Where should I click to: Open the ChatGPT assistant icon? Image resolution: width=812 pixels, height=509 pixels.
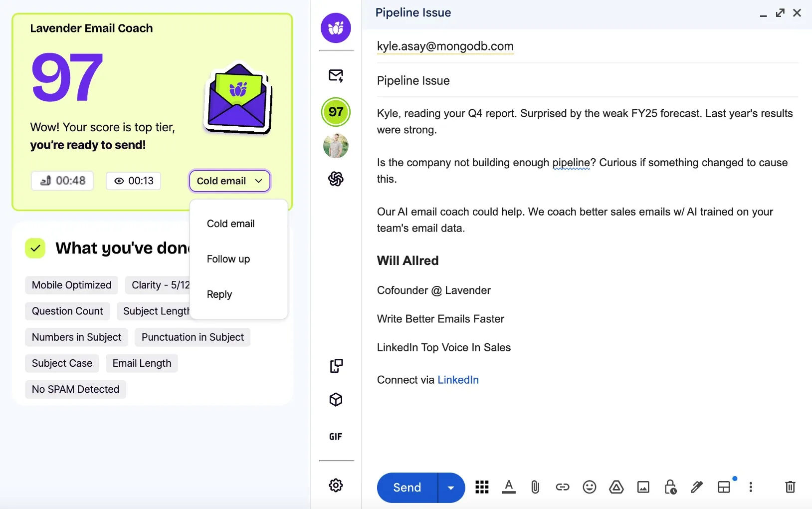pos(336,179)
